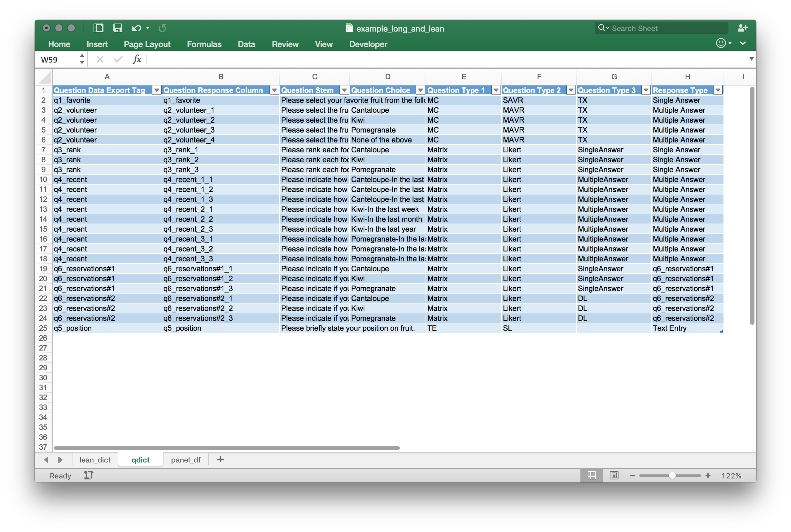Click the smiley feedback icon

click(721, 43)
